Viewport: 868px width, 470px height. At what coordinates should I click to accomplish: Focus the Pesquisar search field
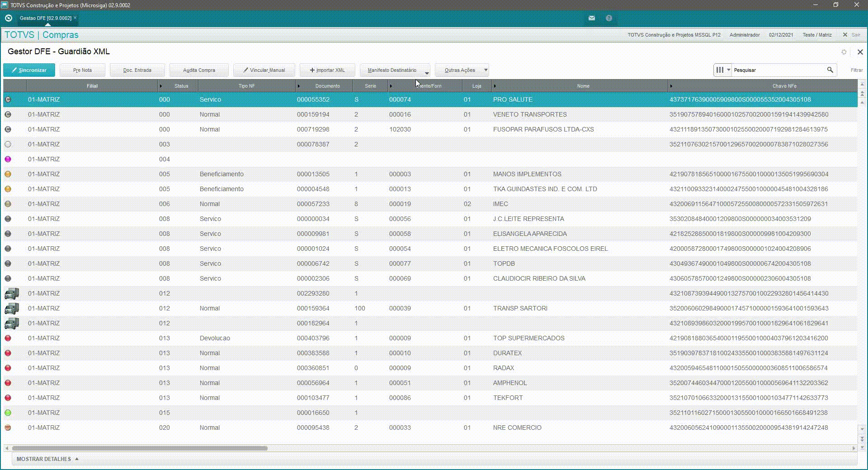pos(778,70)
